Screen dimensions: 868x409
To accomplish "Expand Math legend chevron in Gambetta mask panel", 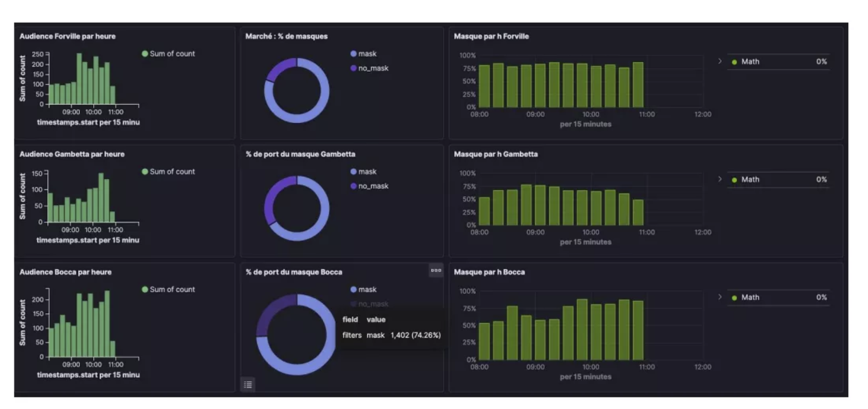I will click(x=720, y=179).
